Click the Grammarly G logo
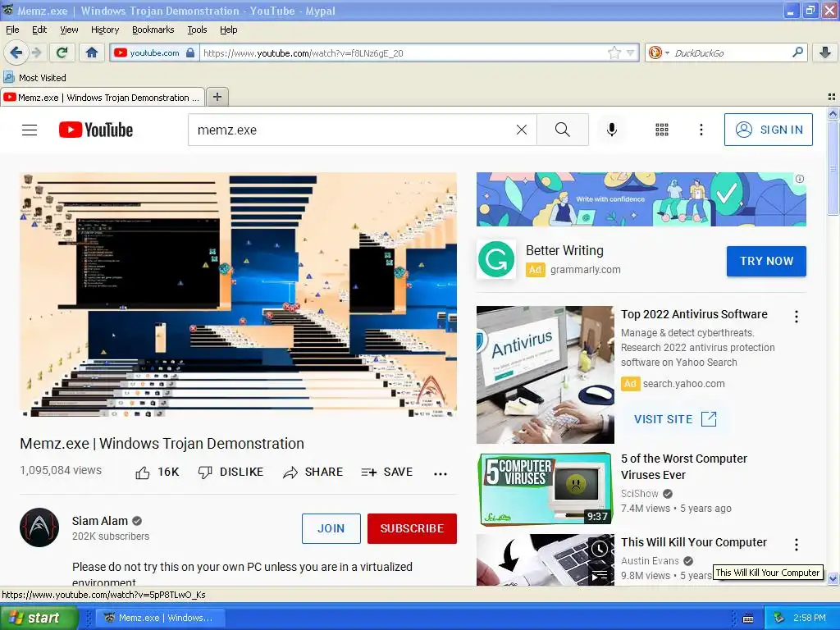 coord(496,259)
